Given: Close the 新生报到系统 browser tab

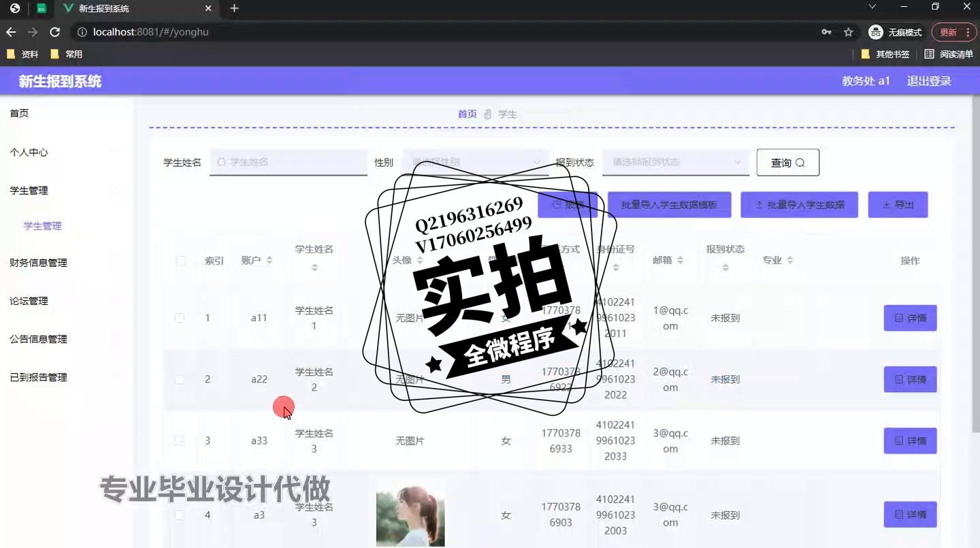Looking at the screenshot, I should tap(208, 8).
